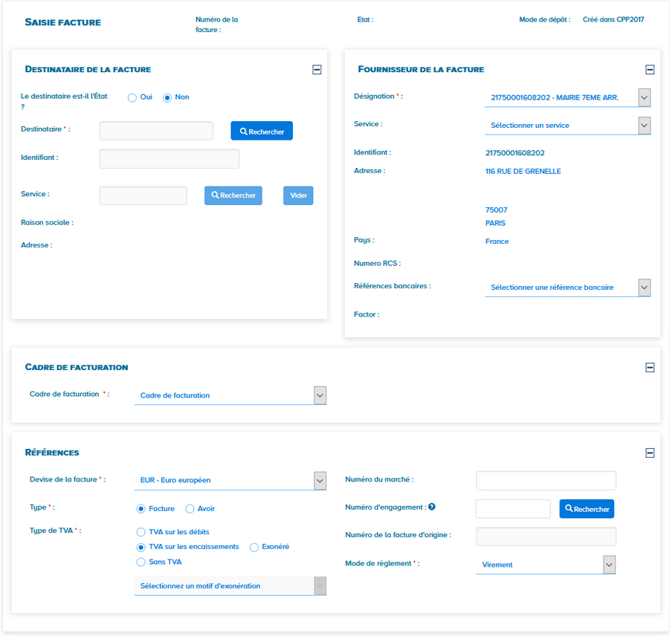Select Oui for destinataire est l'État
The width and height of the screenshot is (672, 636).
click(x=132, y=97)
